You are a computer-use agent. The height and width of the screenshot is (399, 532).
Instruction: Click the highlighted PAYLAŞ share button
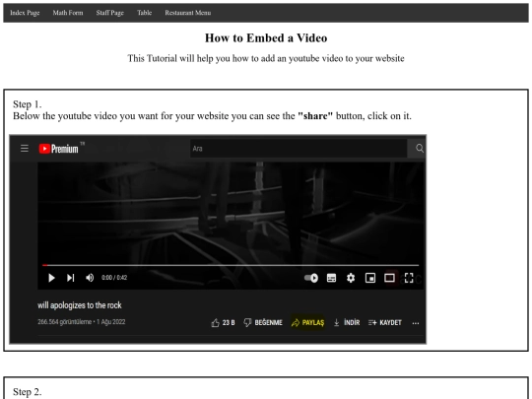point(307,322)
